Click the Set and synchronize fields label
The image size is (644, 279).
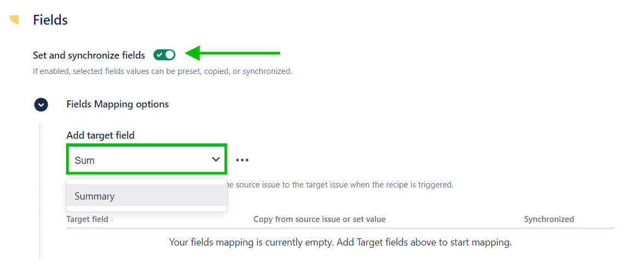coord(89,55)
